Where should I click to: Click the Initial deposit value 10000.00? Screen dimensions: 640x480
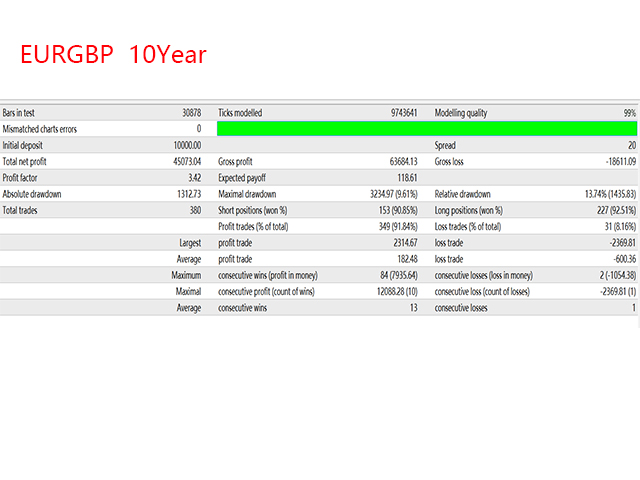click(x=182, y=145)
